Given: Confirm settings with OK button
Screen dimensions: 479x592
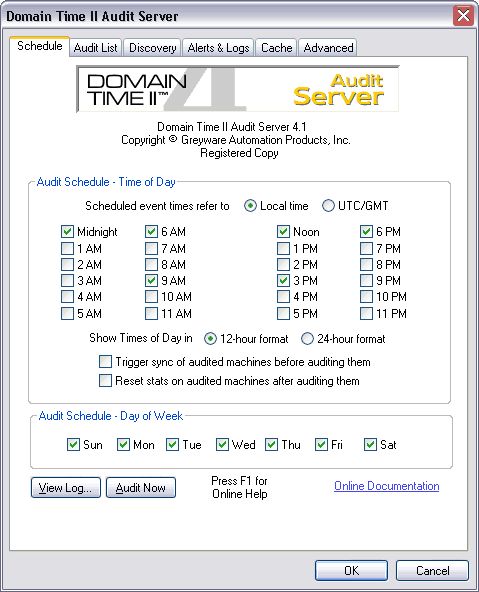Looking at the screenshot, I should [351, 570].
